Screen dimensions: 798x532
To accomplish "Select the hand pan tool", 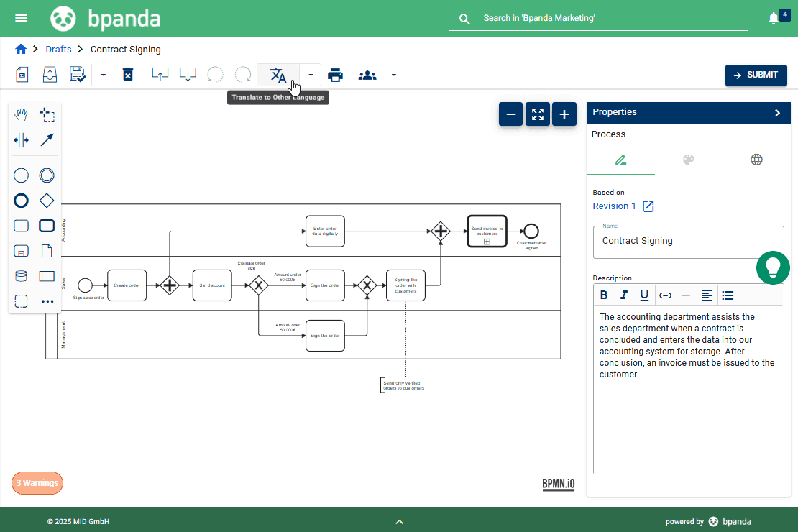I will click(22, 115).
